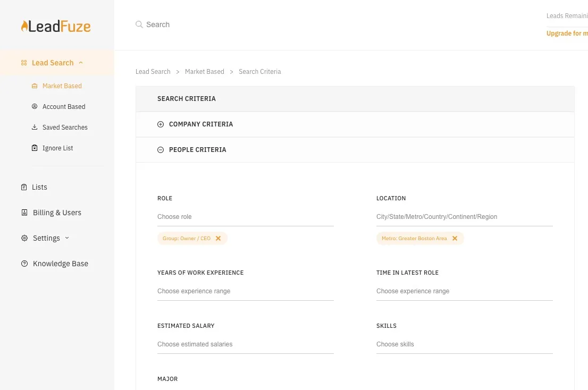Open Account Based in sidebar

(64, 106)
